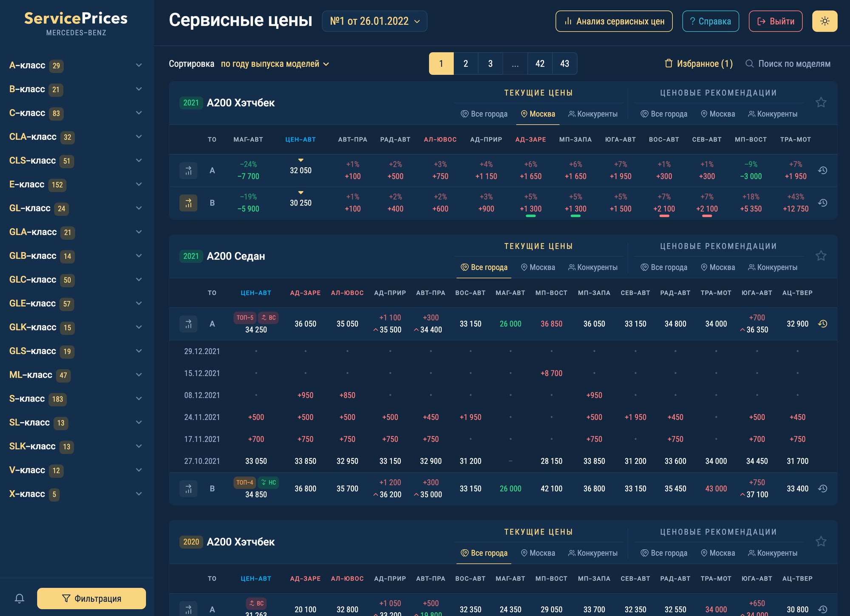Click +8 700 change on 15.12.2021 row

click(551, 373)
